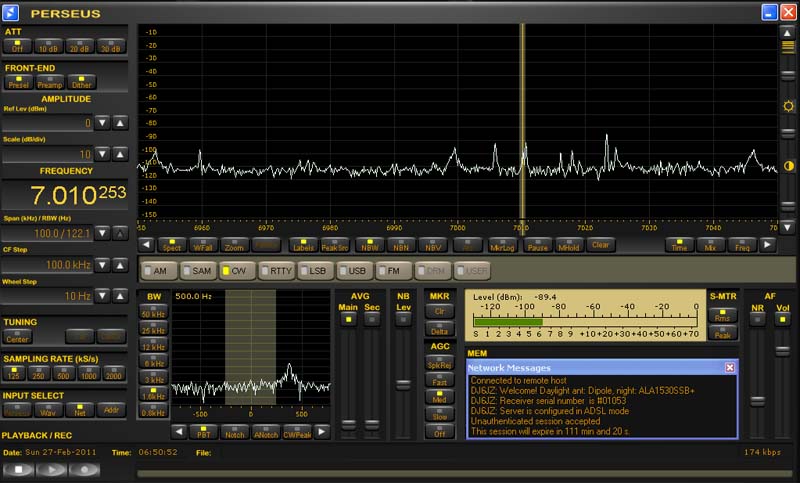The width and height of the screenshot is (800, 483).
Task: Shift filter display right using the arrow below
Action: pos(321,432)
